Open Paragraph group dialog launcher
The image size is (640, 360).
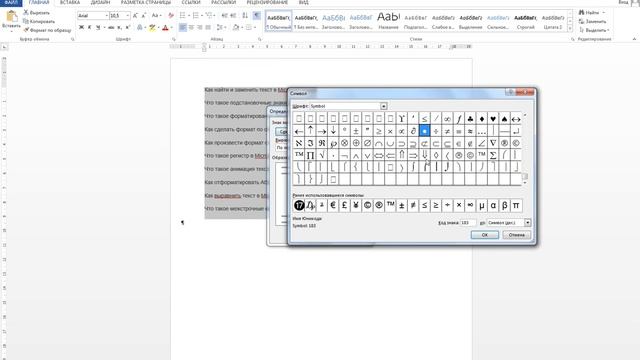coord(260,40)
